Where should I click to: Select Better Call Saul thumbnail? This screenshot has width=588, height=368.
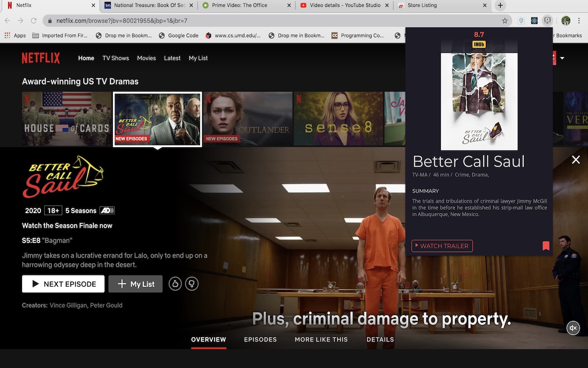158,119
